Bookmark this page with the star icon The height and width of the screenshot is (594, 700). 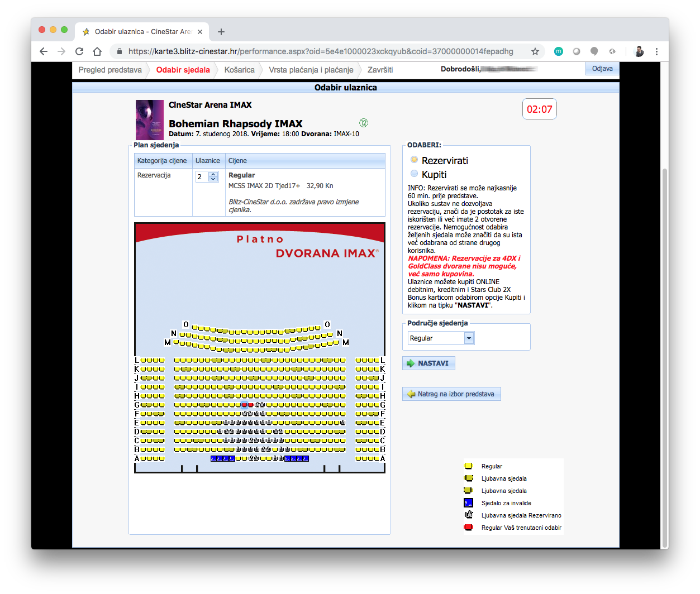535,51
